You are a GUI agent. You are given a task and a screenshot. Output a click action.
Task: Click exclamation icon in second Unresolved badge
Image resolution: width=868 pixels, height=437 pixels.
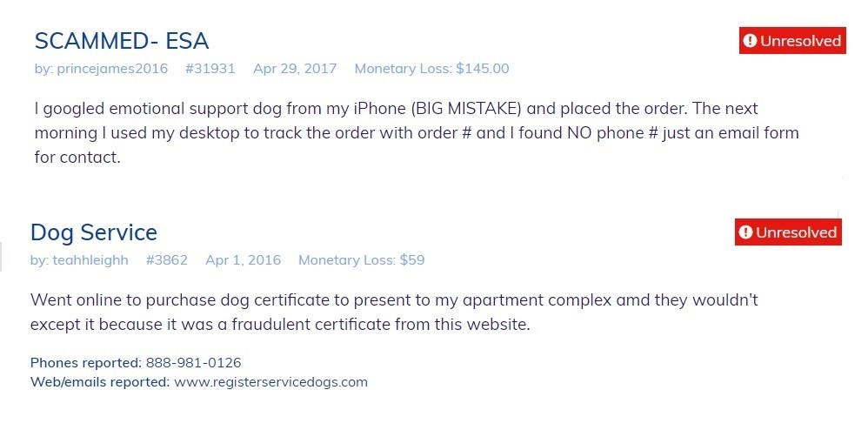tap(745, 232)
